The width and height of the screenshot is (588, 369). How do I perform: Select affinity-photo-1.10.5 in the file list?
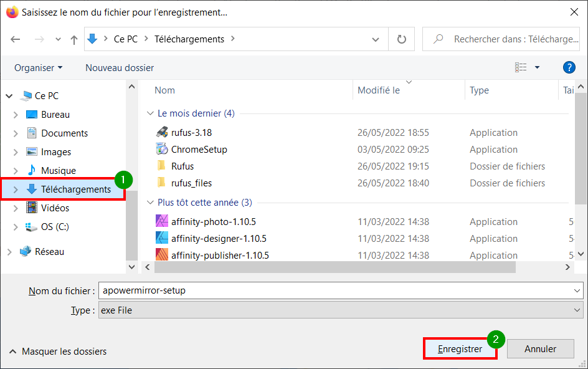(x=214, y=222)
